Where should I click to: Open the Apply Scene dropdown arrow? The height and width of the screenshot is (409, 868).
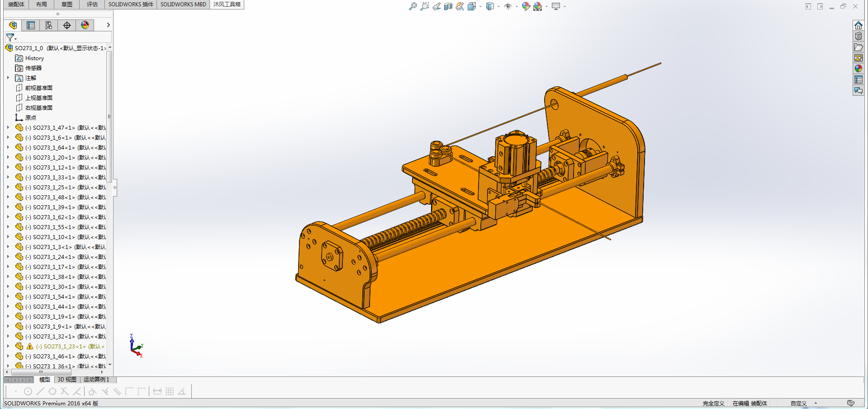coord(546,6)
